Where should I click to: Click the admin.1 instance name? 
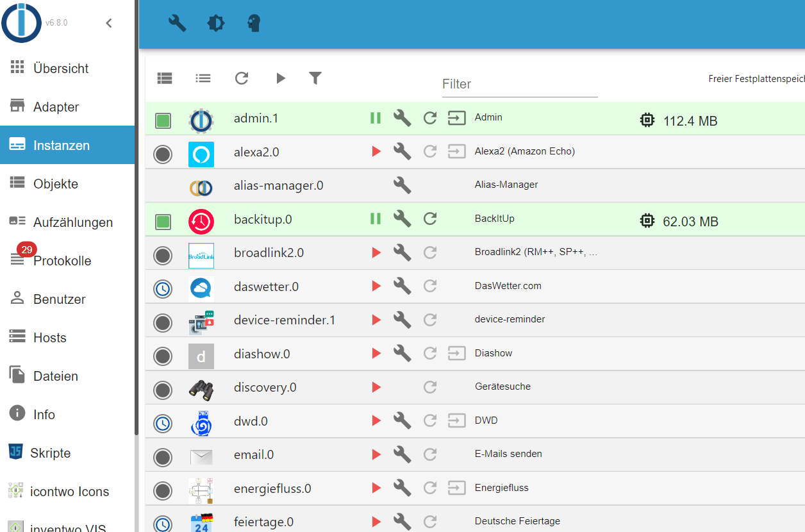click(x=256, y=118)
